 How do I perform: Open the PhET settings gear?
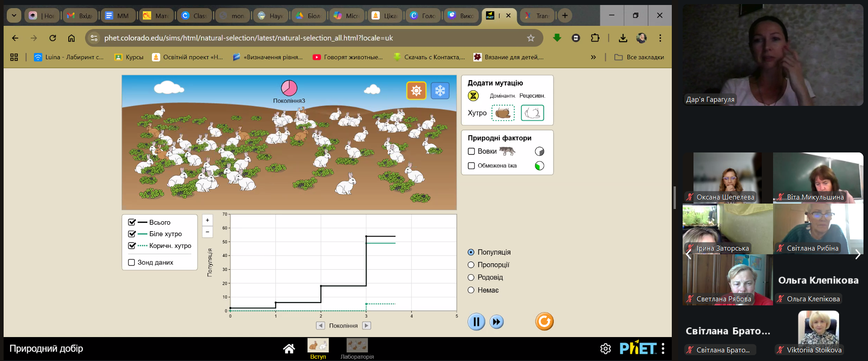click(x=605, y=348)
